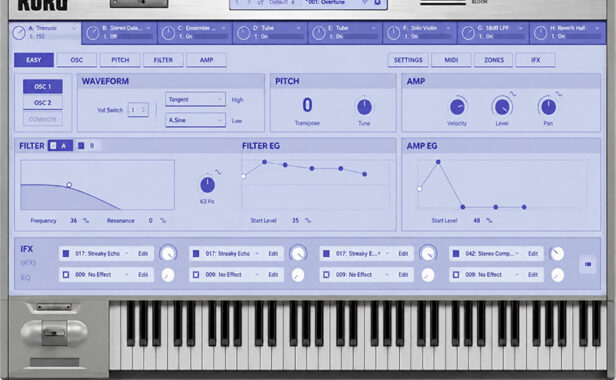Click the favorite heart beside 001: Overtune
Screen dimensions: 616x380
(x=365, y=2)
